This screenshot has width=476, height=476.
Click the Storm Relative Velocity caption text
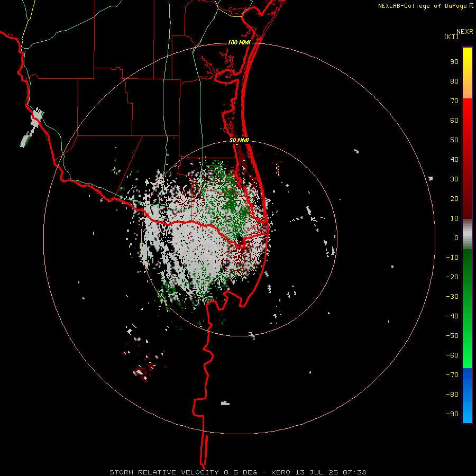click(x=237, y=472)
